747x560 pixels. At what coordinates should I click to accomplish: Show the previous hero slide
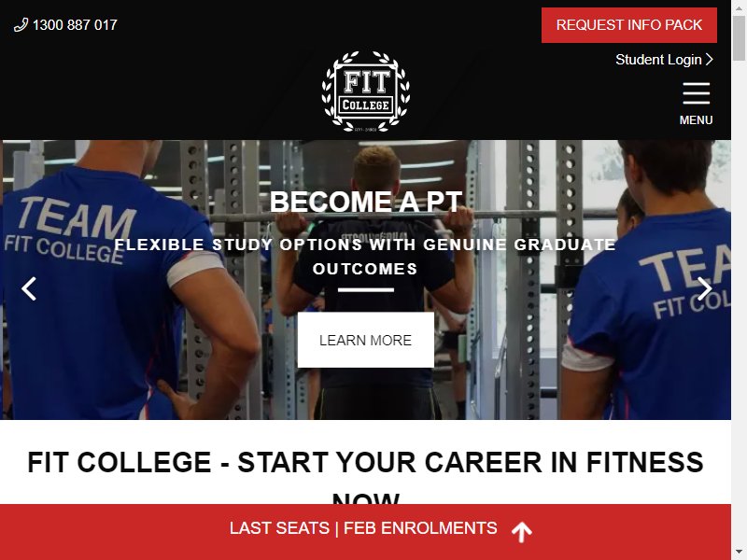29,288
